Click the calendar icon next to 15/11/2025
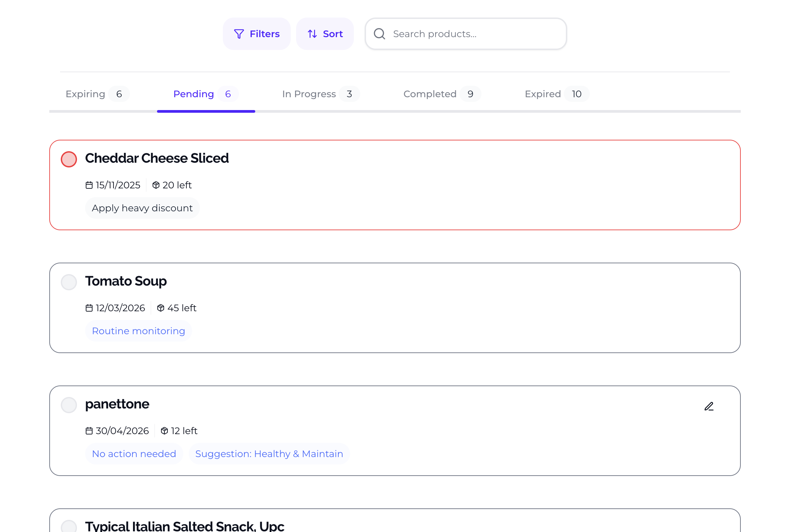This screenshot has width=786, height=532. click(x=89, y=185)
